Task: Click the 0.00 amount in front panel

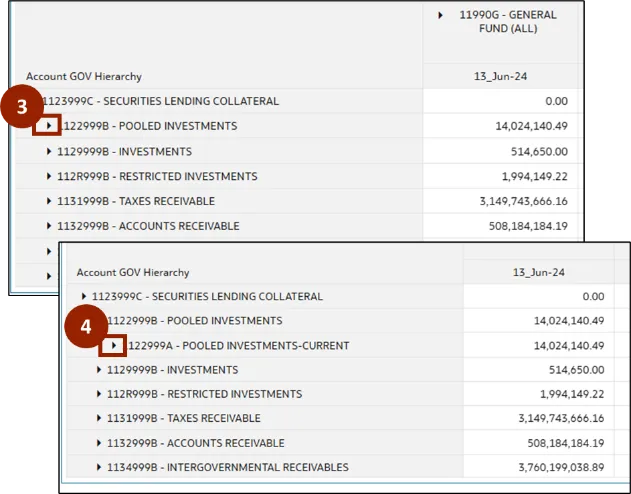Action: (x=593, y=296)
